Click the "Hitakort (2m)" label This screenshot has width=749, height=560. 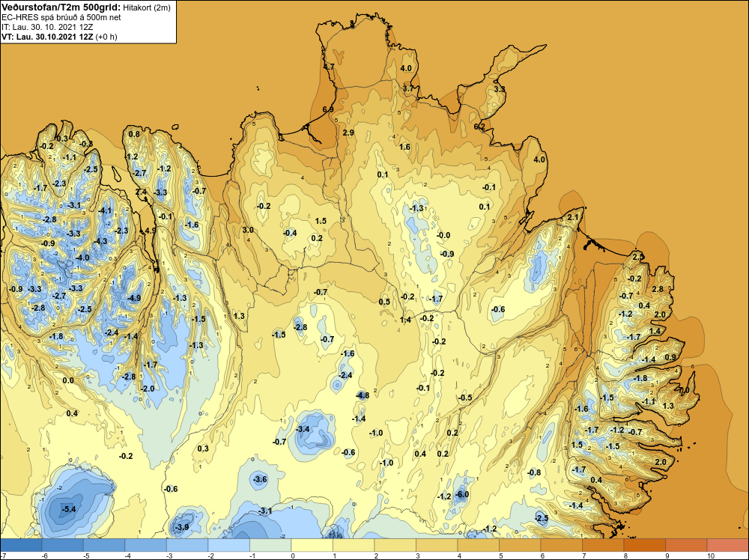(x=146, y=7)
